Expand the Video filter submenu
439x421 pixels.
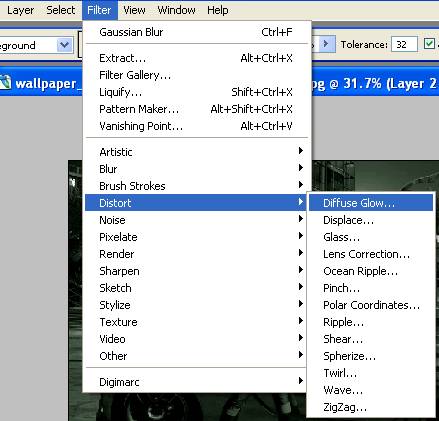(x=196, y=339)
